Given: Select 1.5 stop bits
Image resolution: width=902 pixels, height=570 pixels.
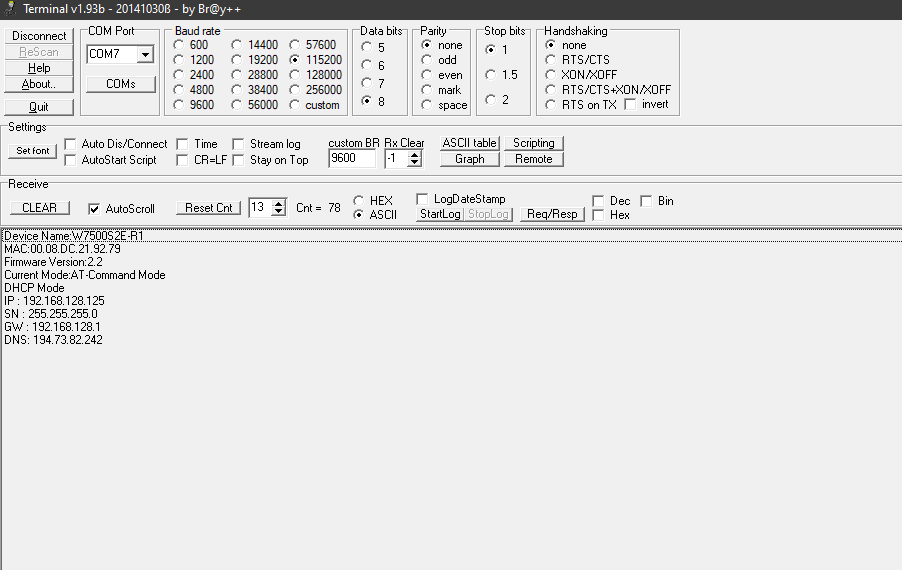Looking at the screenshot, I should click(491, 75).
